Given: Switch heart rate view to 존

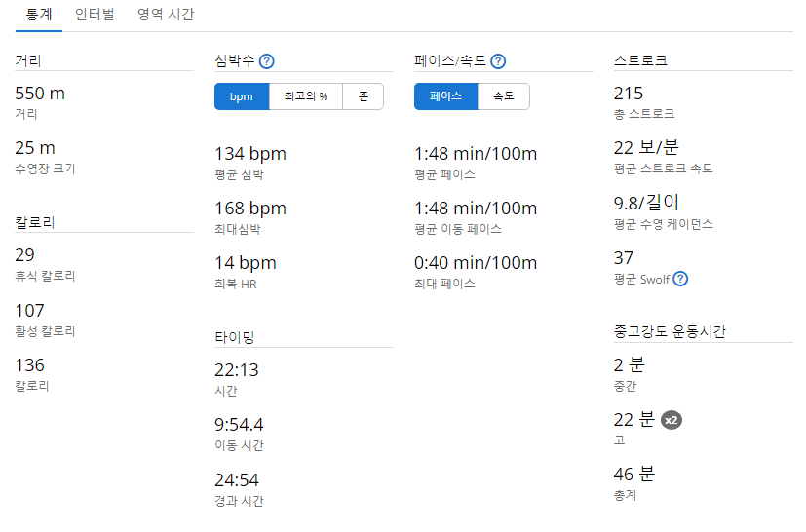Looking at the screenshot, I should coord(363,96).
